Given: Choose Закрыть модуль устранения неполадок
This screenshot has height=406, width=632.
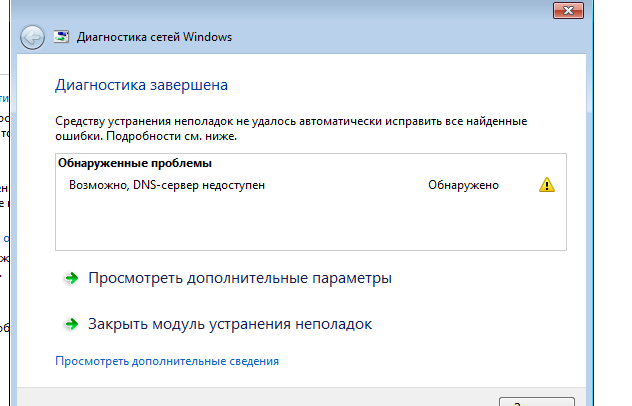Looking at the screenshot, I should [230, 324].
